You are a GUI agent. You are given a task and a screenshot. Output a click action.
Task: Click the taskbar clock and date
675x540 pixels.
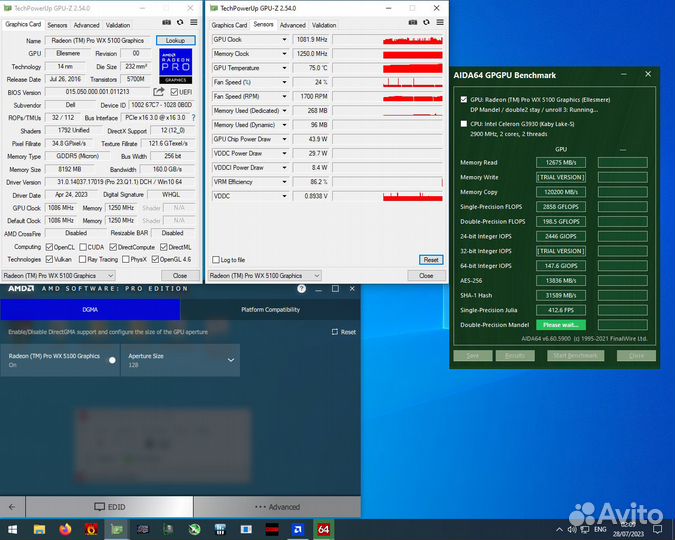coord(628,529)
